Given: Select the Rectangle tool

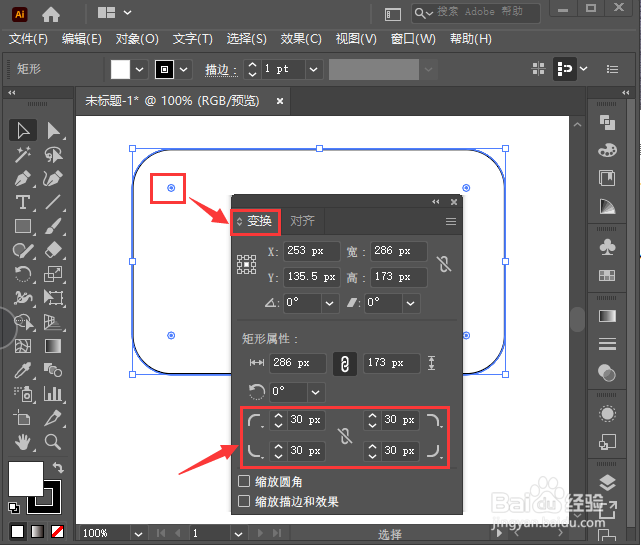Looking at the screenshot, I should point(23,226).
